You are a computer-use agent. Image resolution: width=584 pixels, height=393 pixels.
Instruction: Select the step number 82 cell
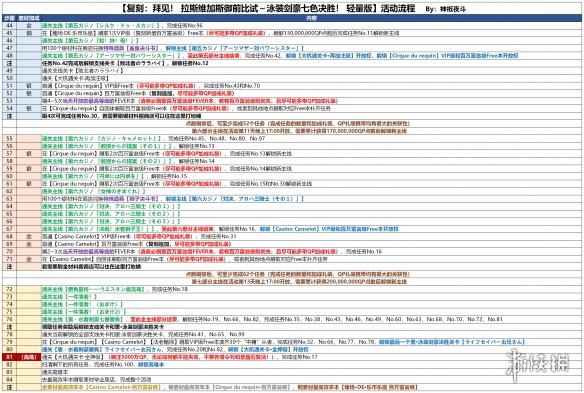coord(9,364)
